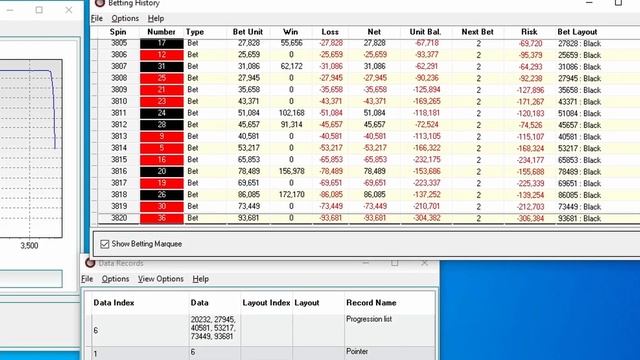Click Bet Unit value 51,084
The height and width of the screenshot is (360, 640).
tap(248, 113)
